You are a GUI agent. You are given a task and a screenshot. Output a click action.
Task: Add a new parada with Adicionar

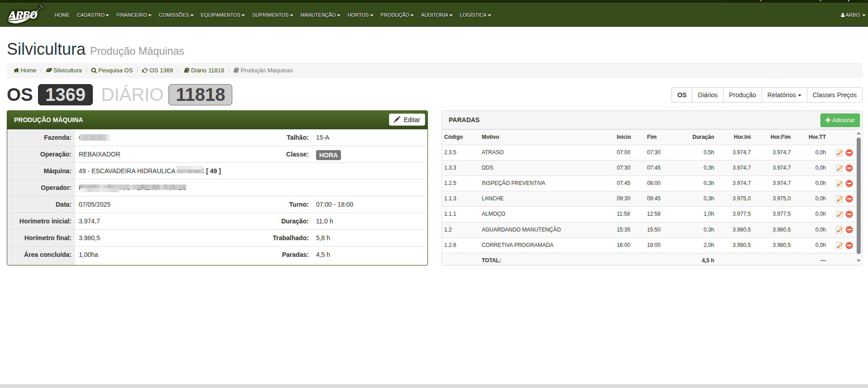click(x=839, y=120)
